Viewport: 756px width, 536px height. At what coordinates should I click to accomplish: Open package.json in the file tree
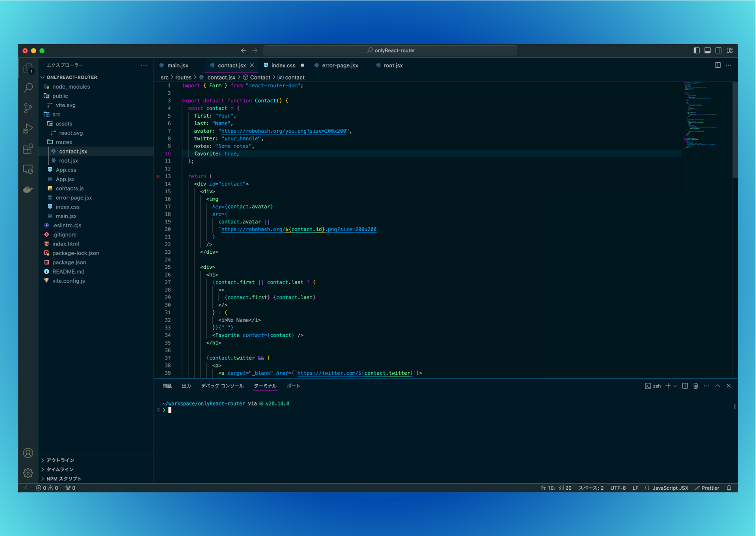pos(96,262)
